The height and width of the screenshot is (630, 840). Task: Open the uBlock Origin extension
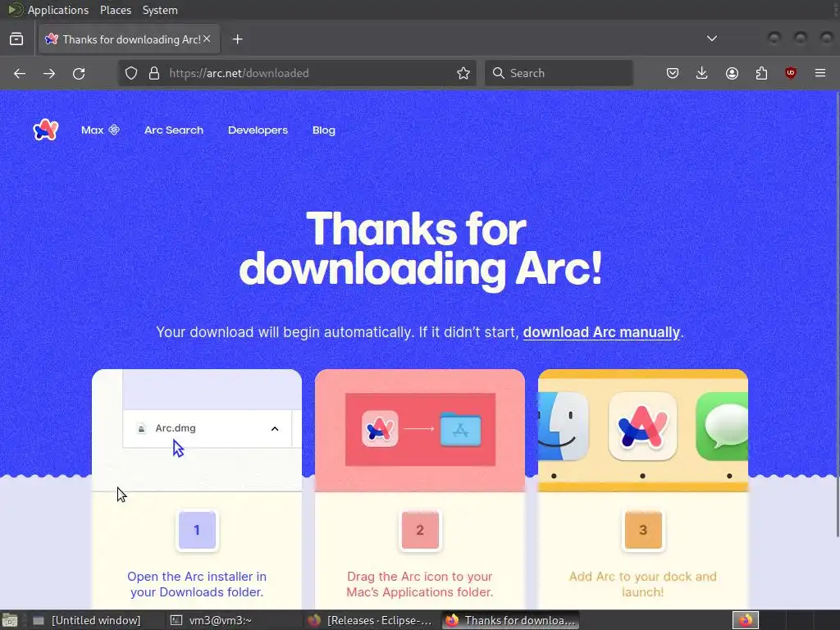[x=791, y=73]
